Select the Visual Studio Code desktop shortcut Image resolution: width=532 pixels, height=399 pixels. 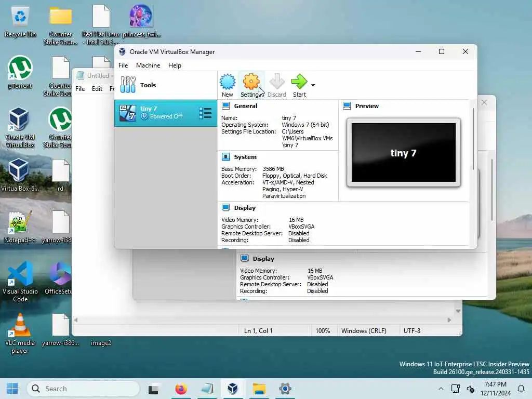click(x=20, y=282)
